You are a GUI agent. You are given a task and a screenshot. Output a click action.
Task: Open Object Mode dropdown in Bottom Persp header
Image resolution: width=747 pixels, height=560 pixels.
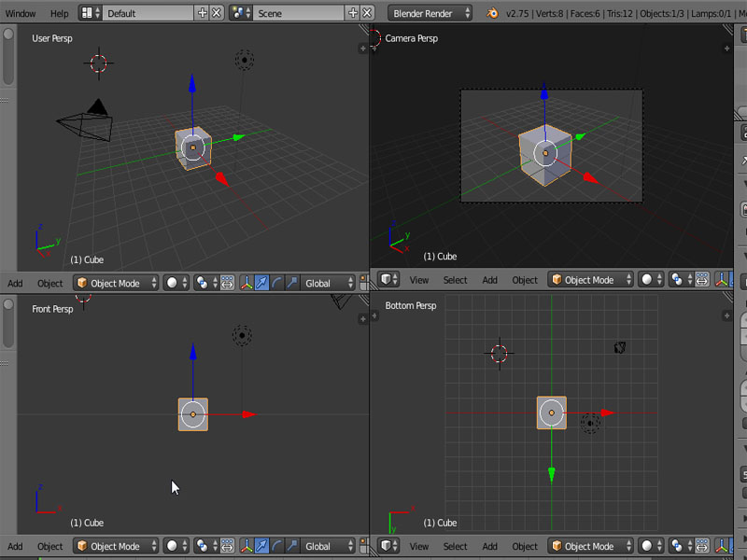point(591,546)
